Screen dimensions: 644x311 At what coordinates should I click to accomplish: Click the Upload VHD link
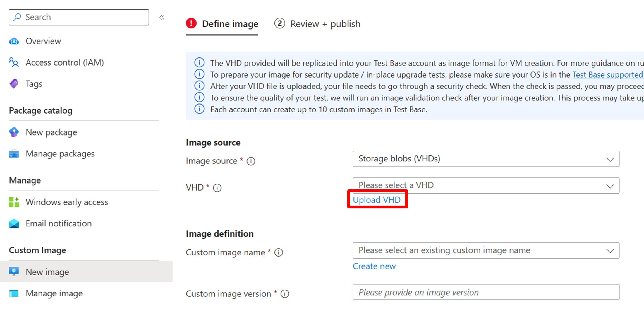coord(377,200)
